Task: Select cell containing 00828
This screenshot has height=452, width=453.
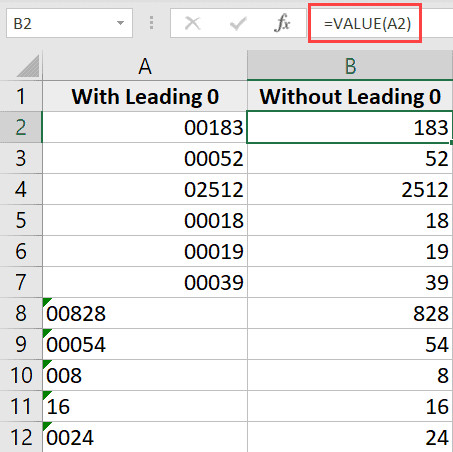Action: pos(145,313)
